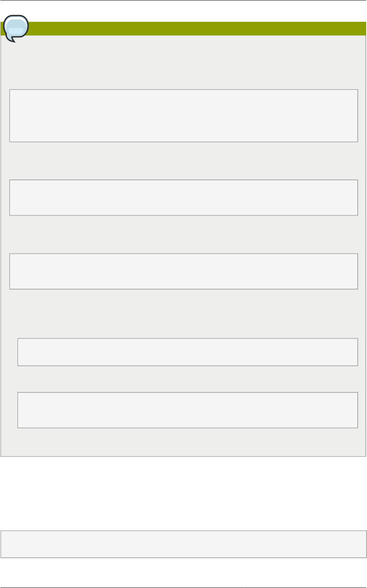Click the gap between the two indented boxes
The height and width of the screenshot is (588, 367).
pos(188,379)
